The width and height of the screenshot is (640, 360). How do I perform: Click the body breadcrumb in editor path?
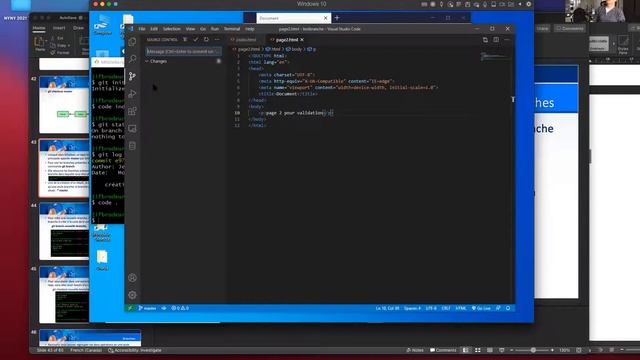pyautogui.click(x=294, y=49)
